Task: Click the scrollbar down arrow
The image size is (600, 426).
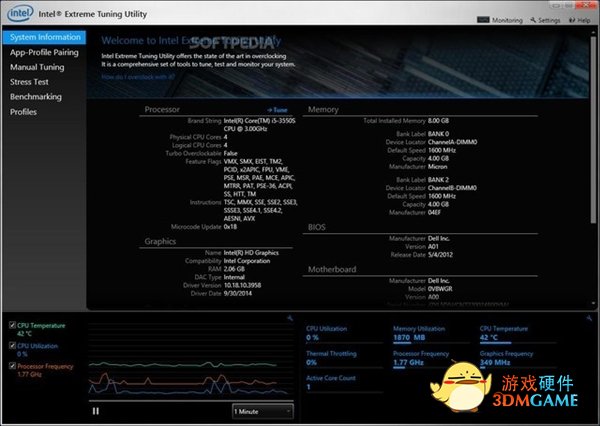Action: tap(593, 304)
